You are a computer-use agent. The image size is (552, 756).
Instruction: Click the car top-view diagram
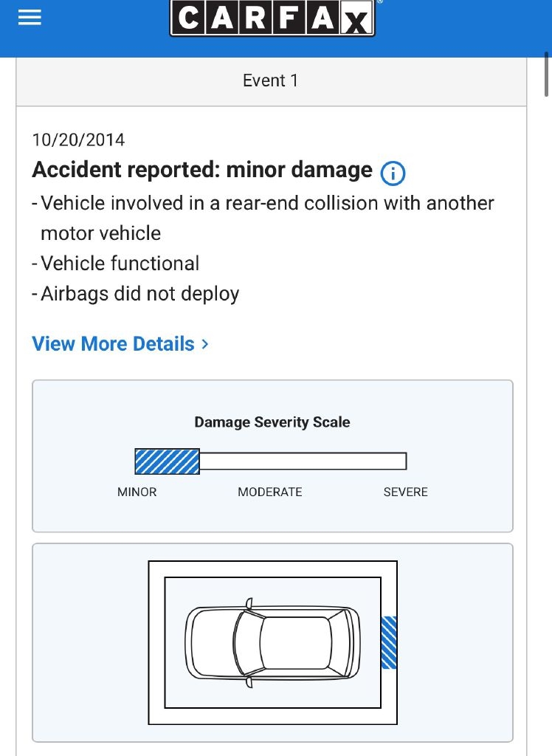click(x=272, y=642)
